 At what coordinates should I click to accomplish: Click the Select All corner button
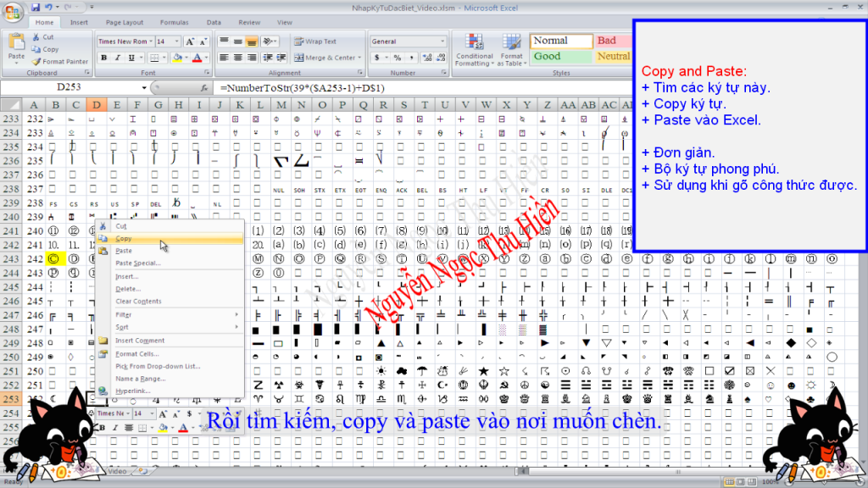coord(11,104)
